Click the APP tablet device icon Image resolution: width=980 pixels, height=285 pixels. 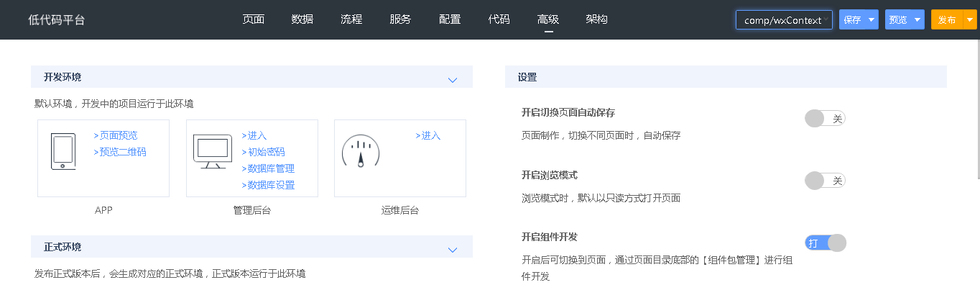(63, 151)
